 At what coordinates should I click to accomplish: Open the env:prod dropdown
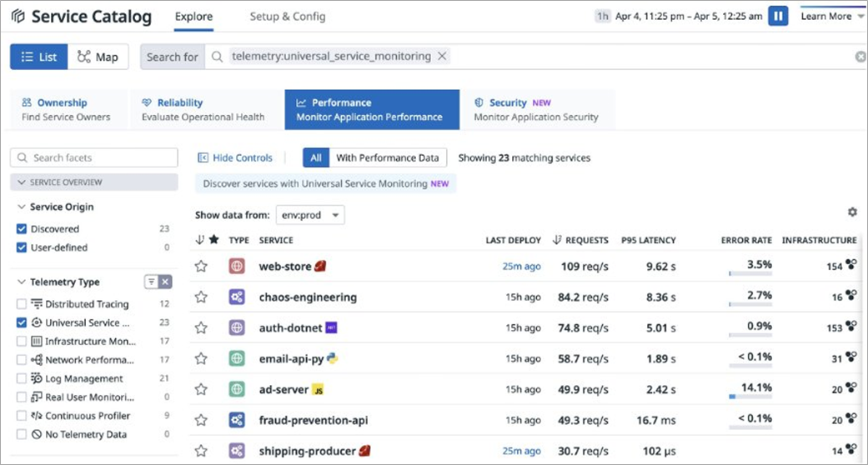tap(310, 215)
